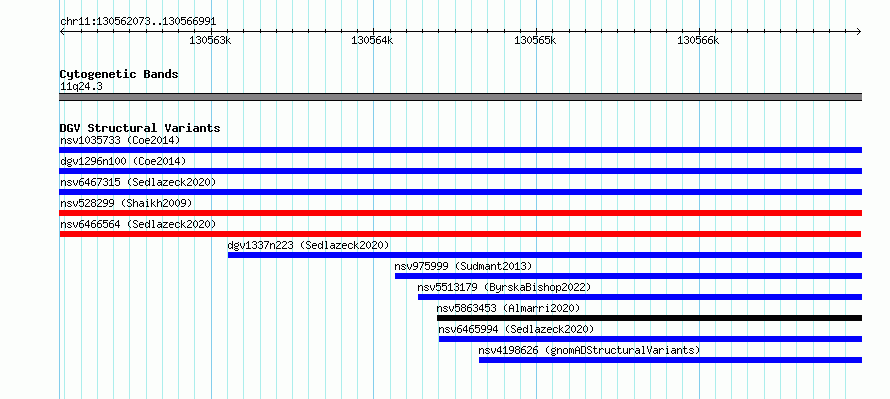
Task: Open nsv5863453 (Almarri2020) label
Action: (x=508, y=308)
